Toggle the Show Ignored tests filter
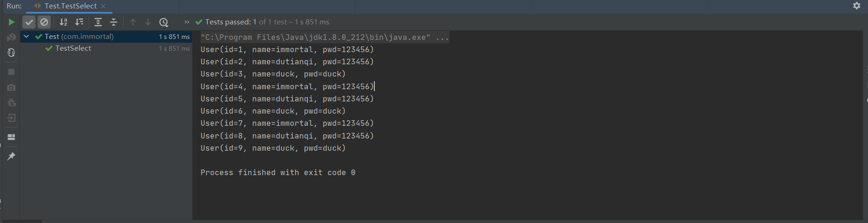Image resolution: width=868 pixels, height=223 pixels. click(44, 22)
